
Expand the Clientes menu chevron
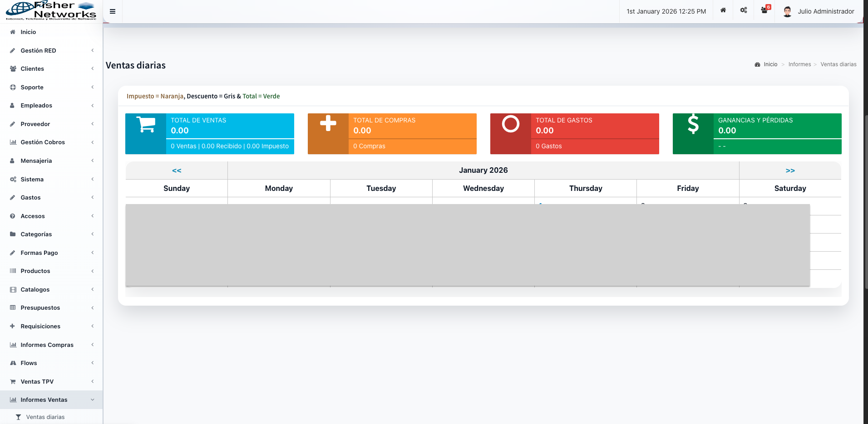[x=93, y=69]
